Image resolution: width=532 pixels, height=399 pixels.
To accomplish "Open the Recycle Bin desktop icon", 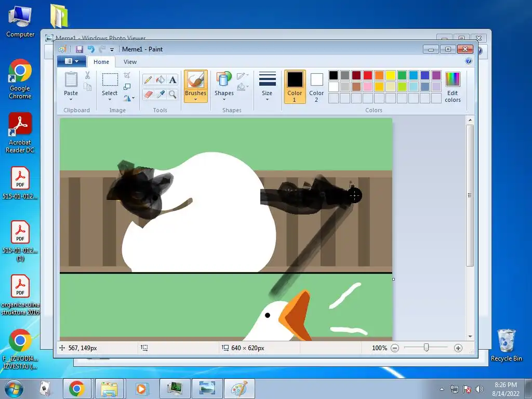I will [x=506, y=345].
